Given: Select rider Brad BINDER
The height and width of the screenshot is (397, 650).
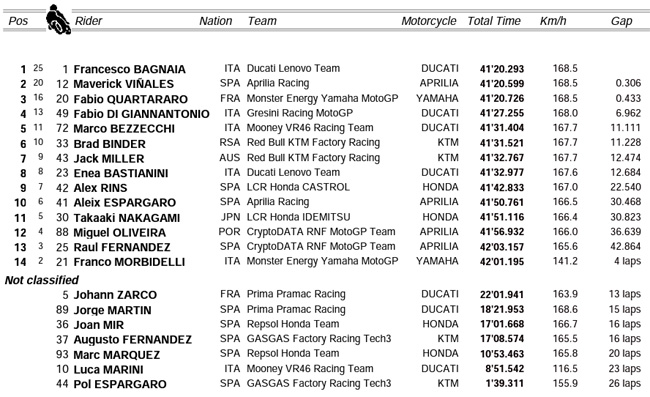Looking at the screenshot, I should pos(109,144).
